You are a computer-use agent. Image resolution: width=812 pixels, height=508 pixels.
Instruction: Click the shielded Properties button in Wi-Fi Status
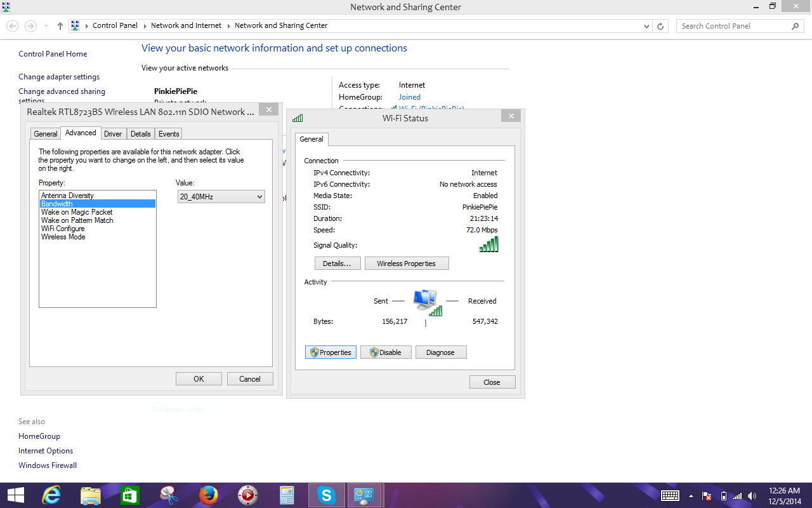tap(331, 352)
